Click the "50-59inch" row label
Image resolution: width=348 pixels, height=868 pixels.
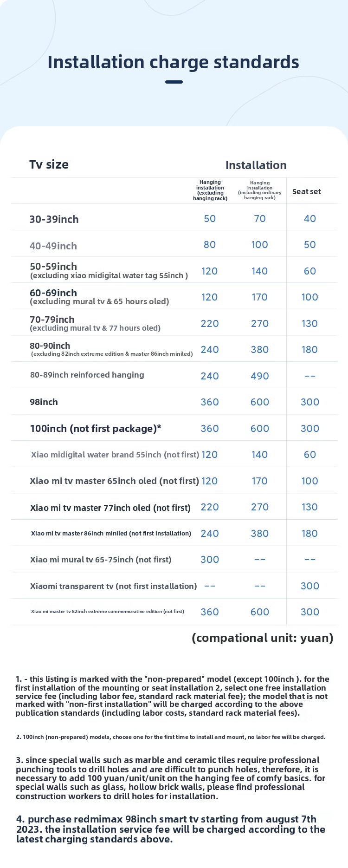(53, 267)
